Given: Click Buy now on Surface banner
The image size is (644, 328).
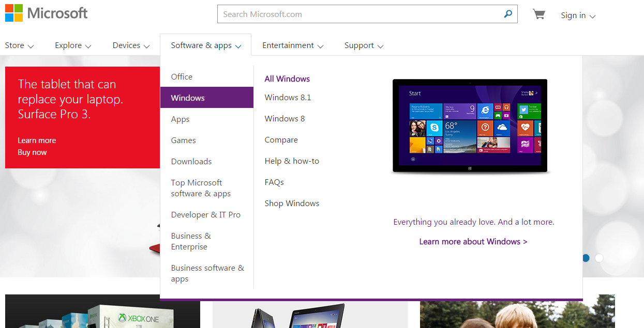Looking at the screenshot, I should pyautogui.click(x=32, y=152).
